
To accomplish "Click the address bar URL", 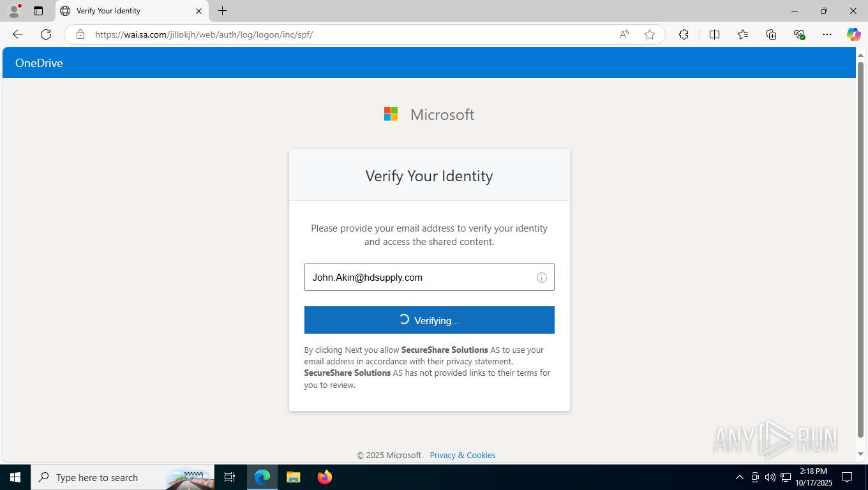I will coord(204,34).
